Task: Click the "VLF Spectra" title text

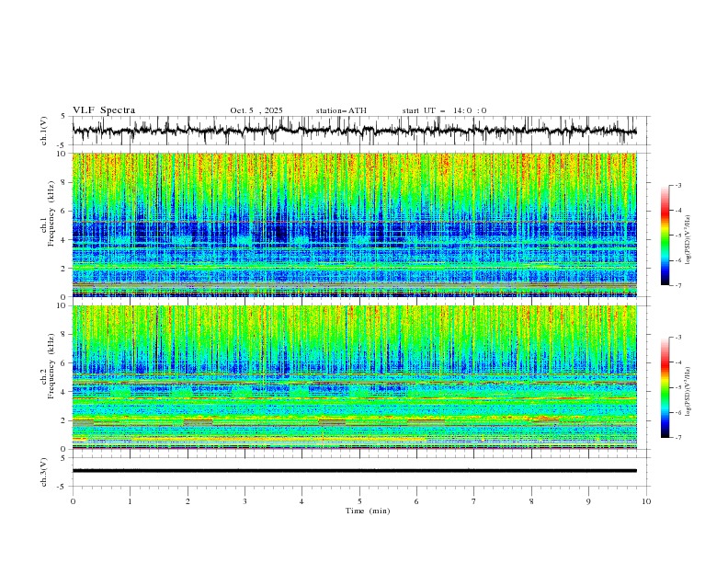Action: pos(104,110)
